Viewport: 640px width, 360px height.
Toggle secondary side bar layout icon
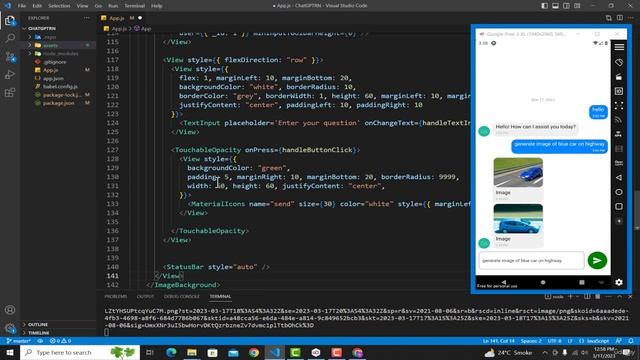[x=566, y=6]
